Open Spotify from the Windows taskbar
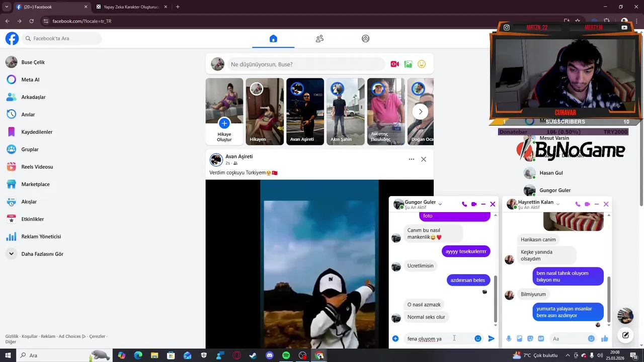The image size is (644, 362). pos(286,355)
